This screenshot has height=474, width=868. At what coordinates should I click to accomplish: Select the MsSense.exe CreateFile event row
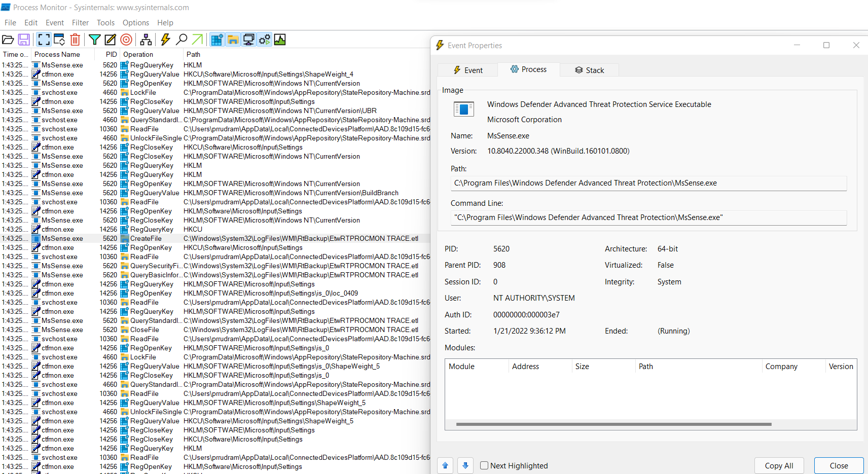(215, 238)
